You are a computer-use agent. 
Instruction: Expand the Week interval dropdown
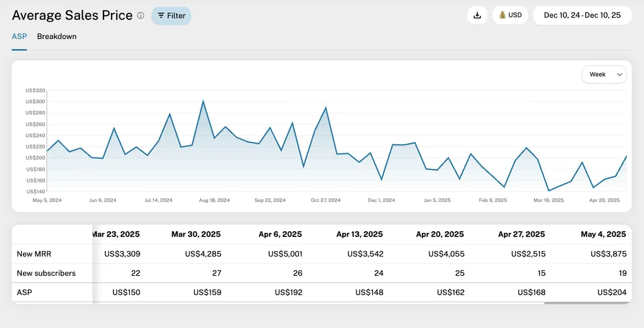coord(604,75)
